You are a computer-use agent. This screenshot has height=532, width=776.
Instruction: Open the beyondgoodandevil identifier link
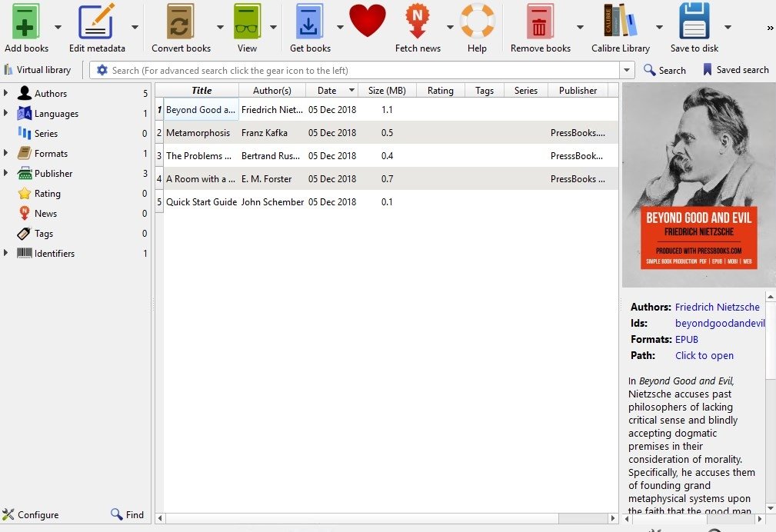click(x=720, y=323)
